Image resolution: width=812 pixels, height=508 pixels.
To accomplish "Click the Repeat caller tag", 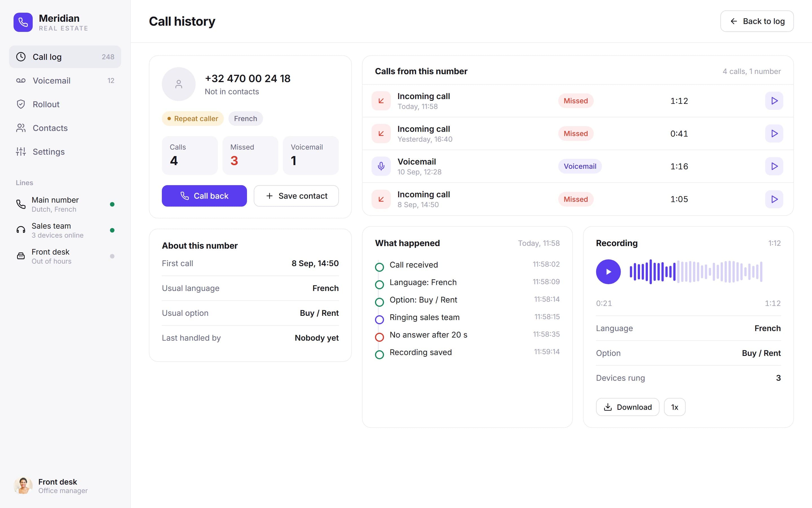I will [193, 119].
